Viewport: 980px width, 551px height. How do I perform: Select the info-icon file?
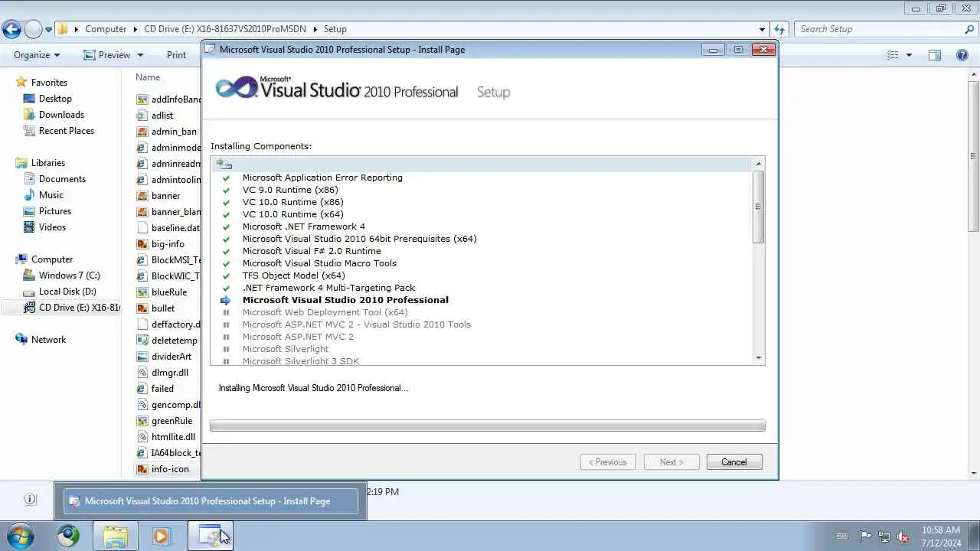[170, 469]
